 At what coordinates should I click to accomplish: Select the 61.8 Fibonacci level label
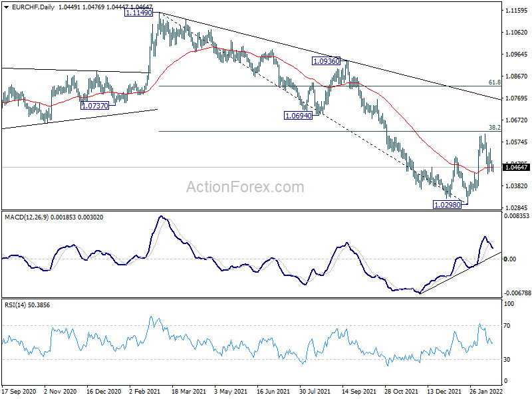[494, 82]
